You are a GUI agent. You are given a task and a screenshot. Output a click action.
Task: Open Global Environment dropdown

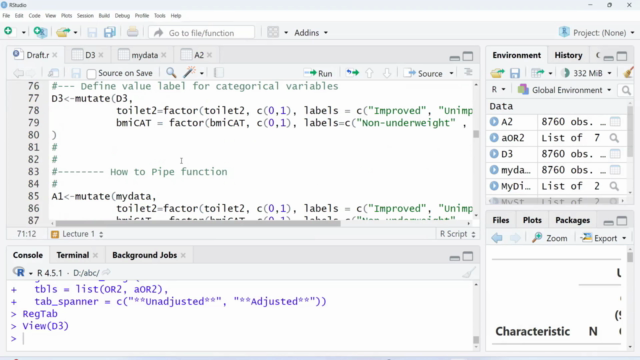click(564, 90)
